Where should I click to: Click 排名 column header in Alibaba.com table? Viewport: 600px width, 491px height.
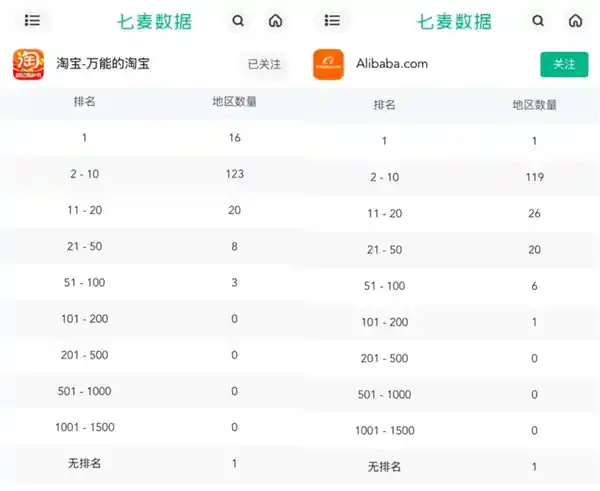(385, 104)
